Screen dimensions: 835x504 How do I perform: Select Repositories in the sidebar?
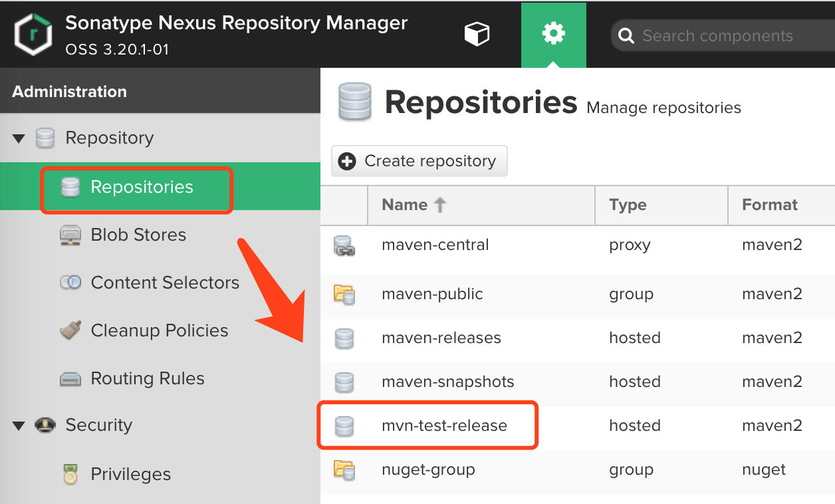160,187
